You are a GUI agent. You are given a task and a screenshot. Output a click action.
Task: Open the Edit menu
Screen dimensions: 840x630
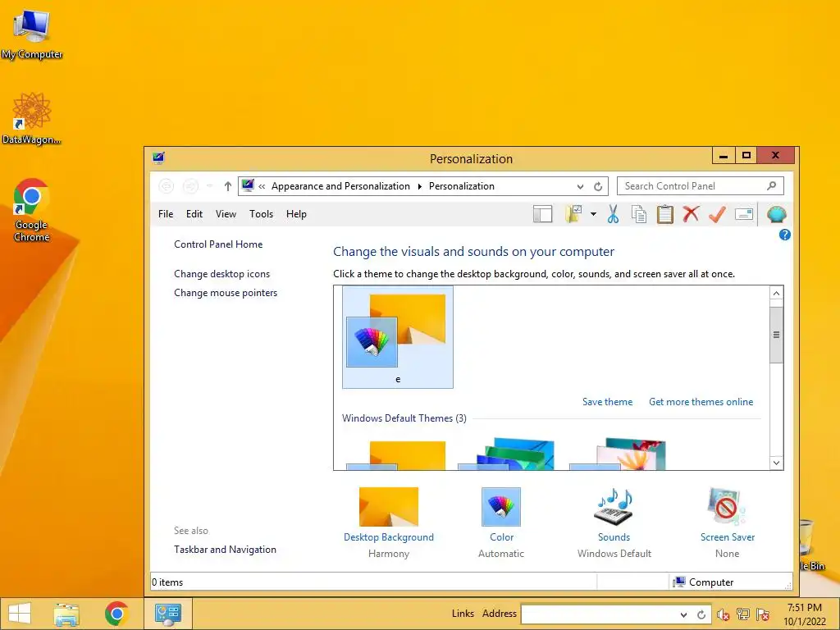[194, 214]
